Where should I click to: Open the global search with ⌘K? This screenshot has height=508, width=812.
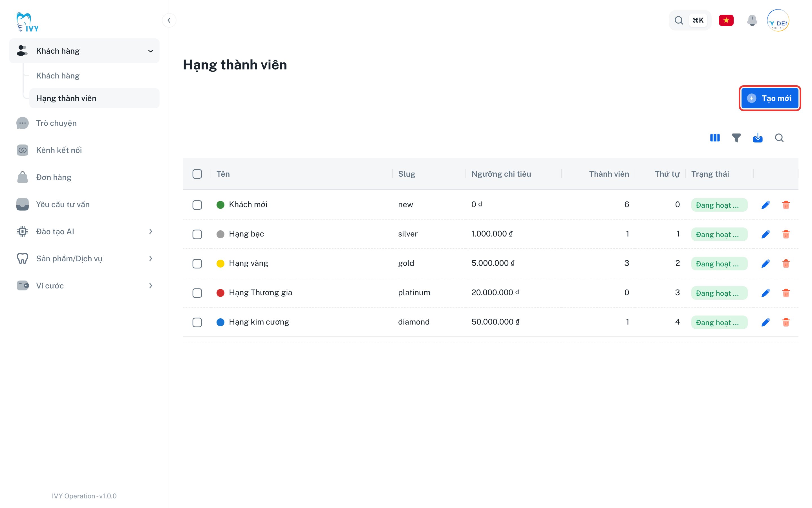tap(690, 20)
